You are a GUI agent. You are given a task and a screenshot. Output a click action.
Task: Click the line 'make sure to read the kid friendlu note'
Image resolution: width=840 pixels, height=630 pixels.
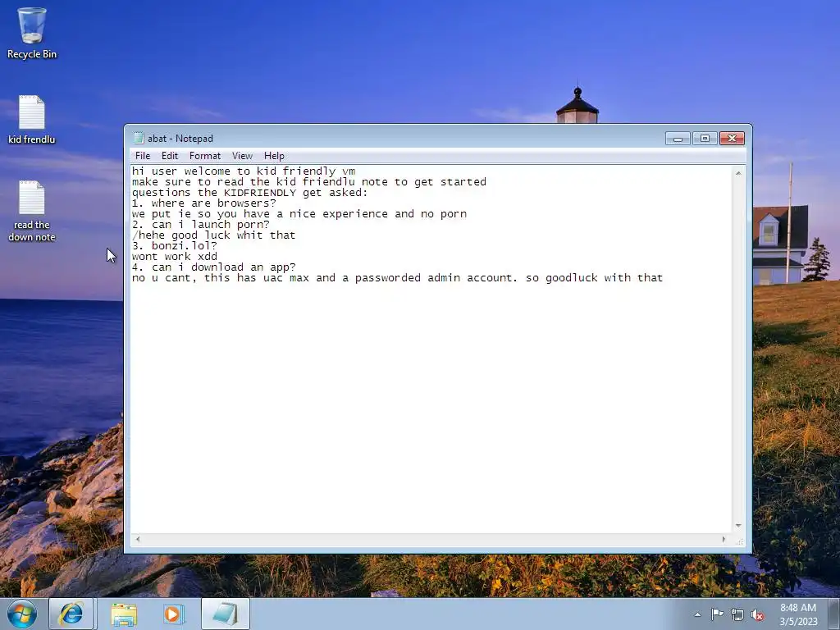tap(309, 181)
